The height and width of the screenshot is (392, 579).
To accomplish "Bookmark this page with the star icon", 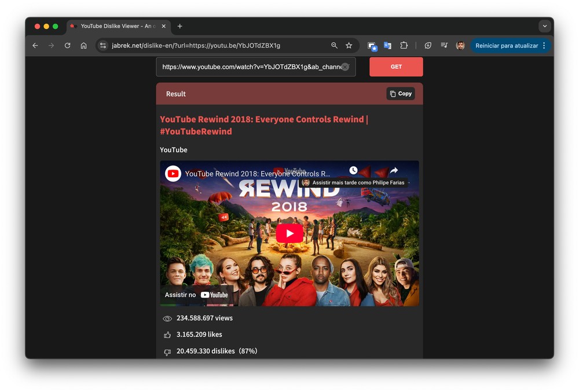I will pyautogui.click(x=349, y=46).
